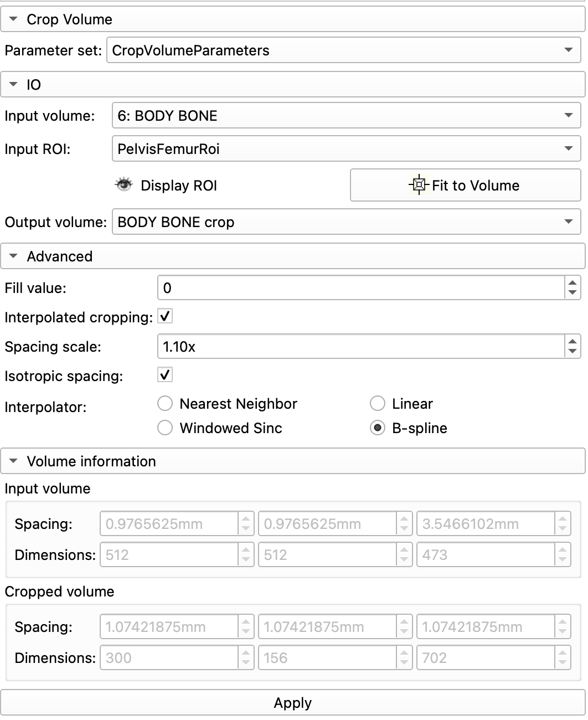Decrease Spacing scale with down arrow
The height and width of the screenshot is (720, 588).
point(572,353)
